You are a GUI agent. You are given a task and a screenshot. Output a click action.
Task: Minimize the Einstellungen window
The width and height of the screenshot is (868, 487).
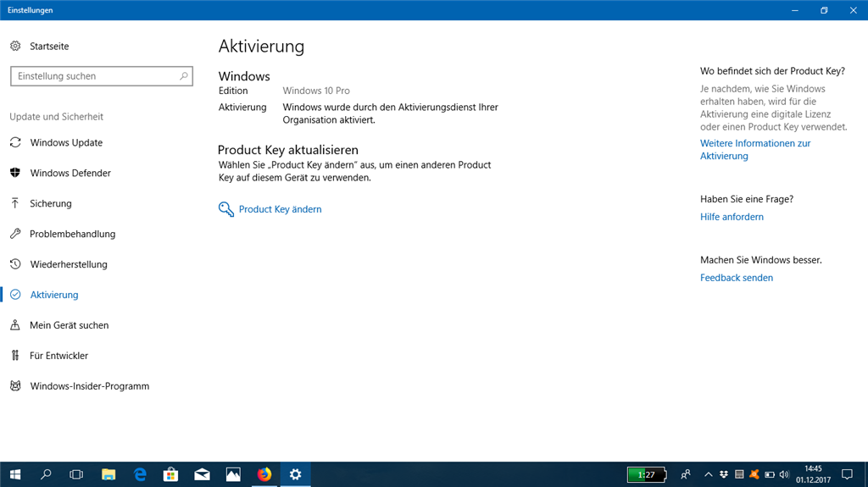pos(795,10)
